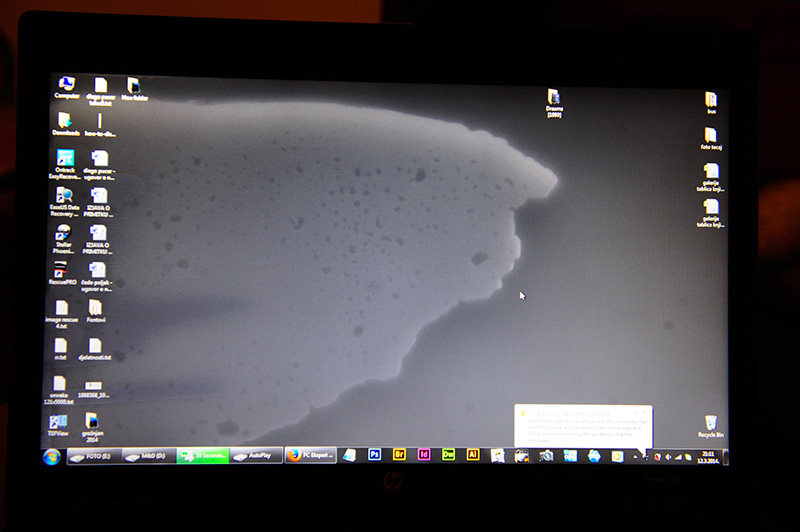The image size is (800, 532).
Task: Open the taskbar clock and date
Action: pyautogui.click(x=709, y=457)
